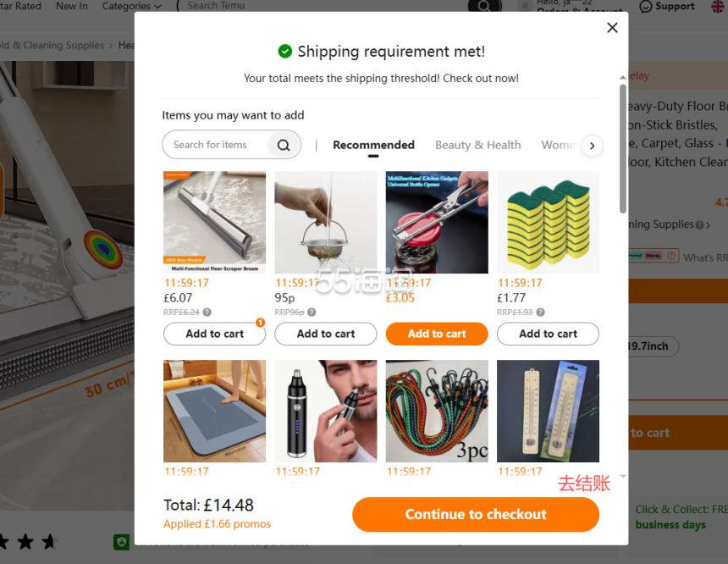Click the popup vertical scrollbar
Screen dimensions: 728x564
coord(623,149)
